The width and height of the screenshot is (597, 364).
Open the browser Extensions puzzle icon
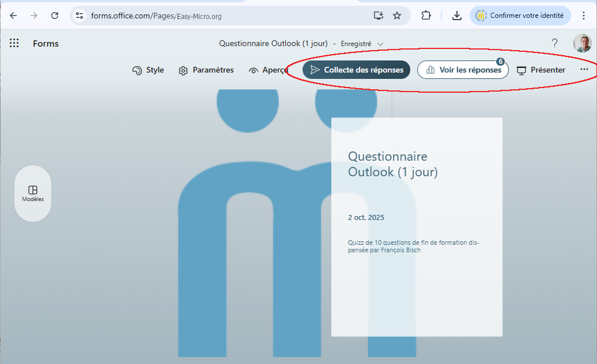pos(426,16)
